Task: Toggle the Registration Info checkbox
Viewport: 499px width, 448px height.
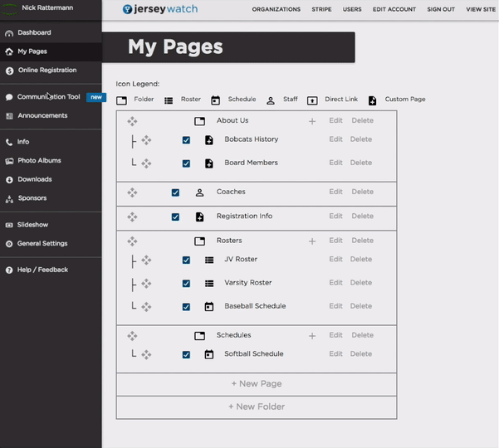Action: (175, 217)
